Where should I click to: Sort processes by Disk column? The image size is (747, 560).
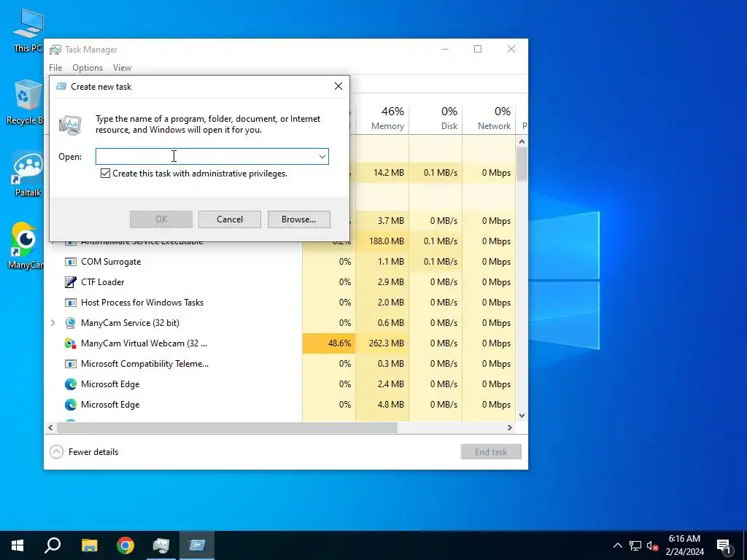pyautogui.click(x=436, y=119)
